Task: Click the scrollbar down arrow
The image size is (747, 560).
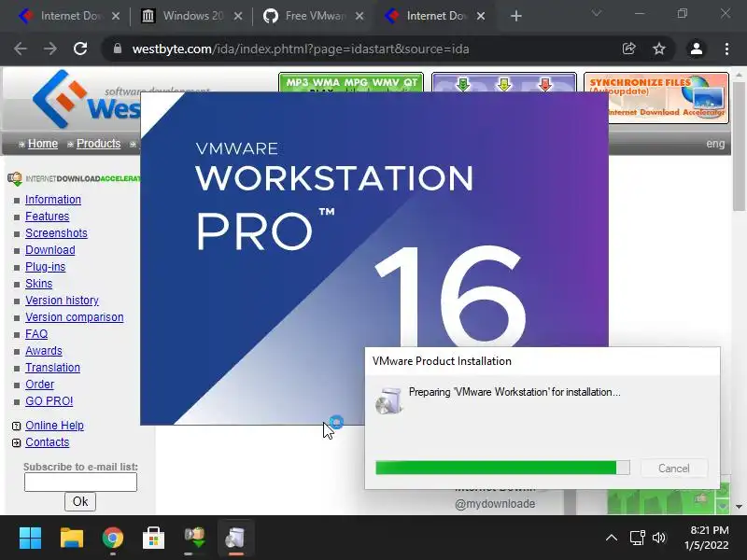Action: coord(739,507)
